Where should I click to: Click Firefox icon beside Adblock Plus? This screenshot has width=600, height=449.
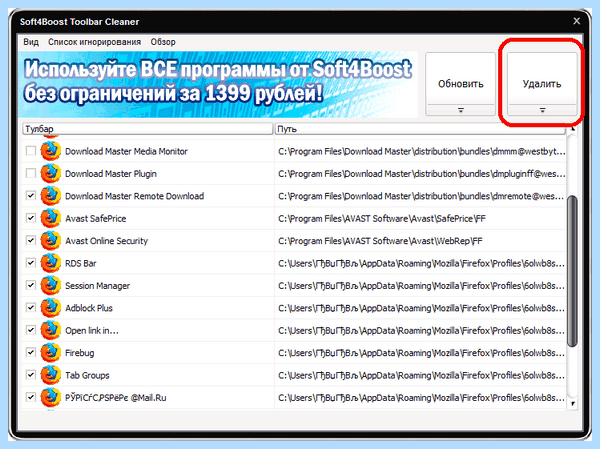coord(51,308)
